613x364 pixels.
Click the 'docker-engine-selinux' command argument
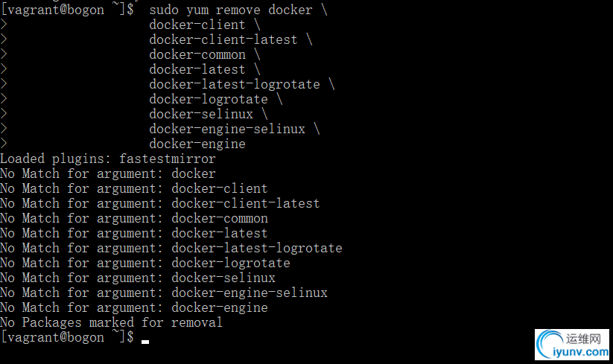point(227,129)
